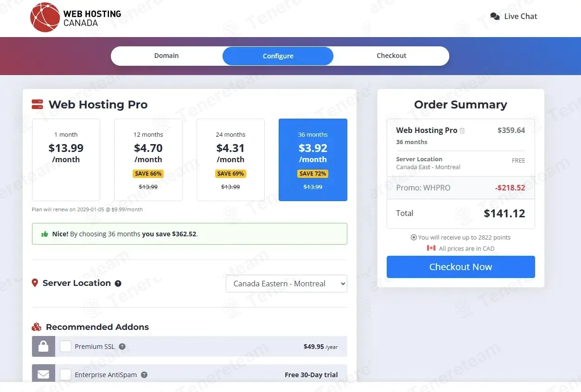Click the Premium SSL addon label
The image size is (581, 392).
point(95,347)
